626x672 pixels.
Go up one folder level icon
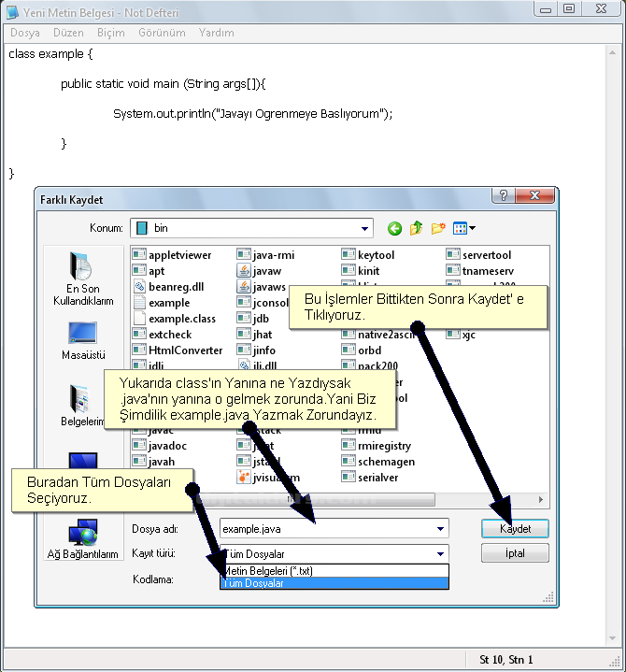(x=416, y=228)
